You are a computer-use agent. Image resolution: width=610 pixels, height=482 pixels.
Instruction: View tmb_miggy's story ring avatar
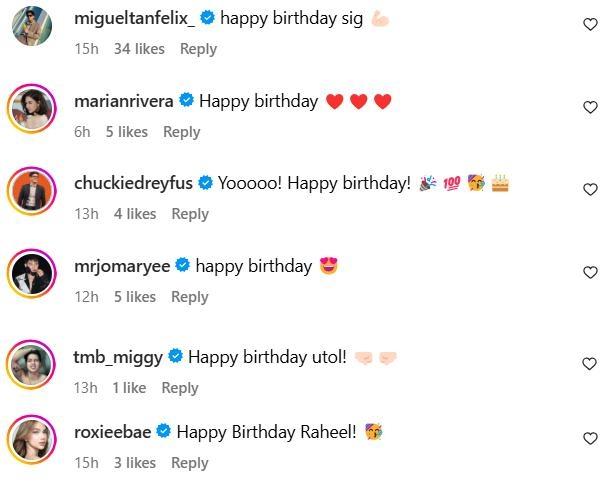31,365
